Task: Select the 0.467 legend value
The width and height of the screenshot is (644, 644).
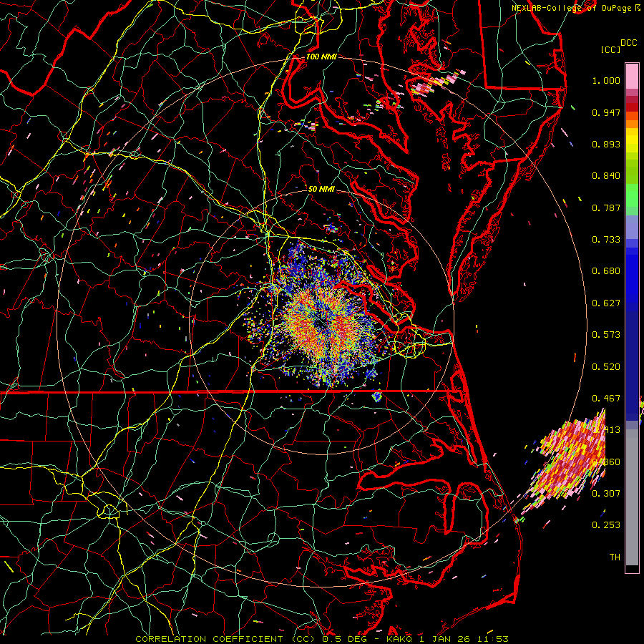Action: click(606, 399)
